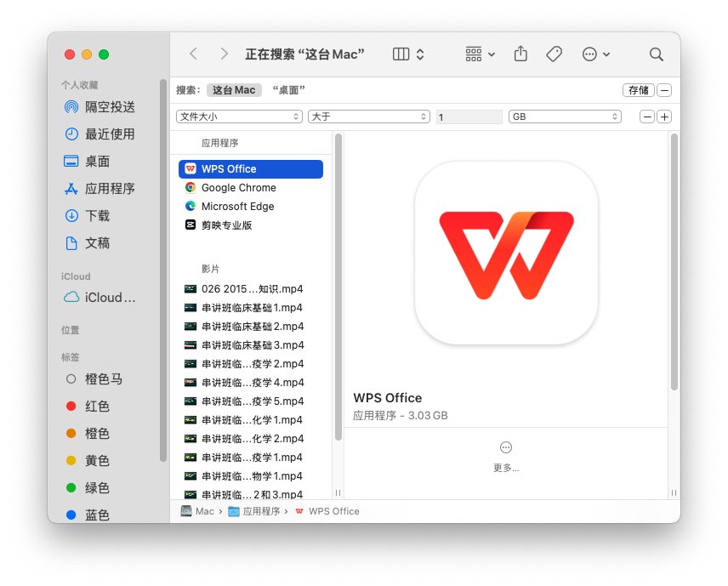Select 串讲班临…化学2.mp4 file

[x=251, y=438]
